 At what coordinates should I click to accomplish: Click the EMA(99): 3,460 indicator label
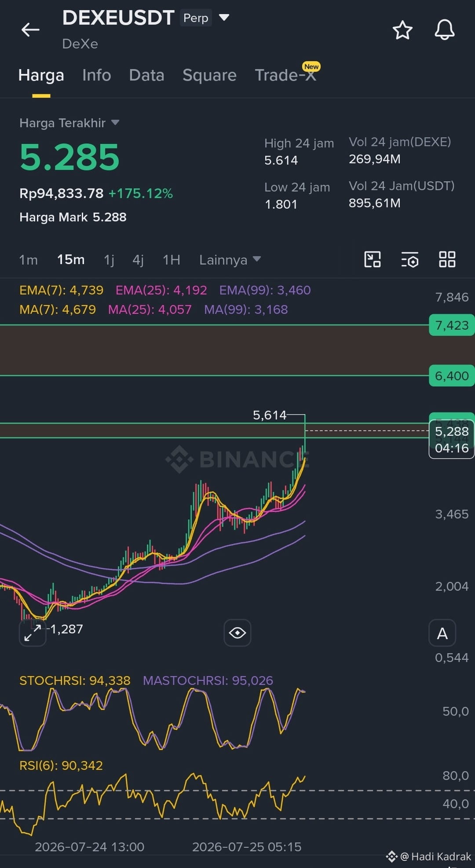pyautogui.click(x=265, y=290)
